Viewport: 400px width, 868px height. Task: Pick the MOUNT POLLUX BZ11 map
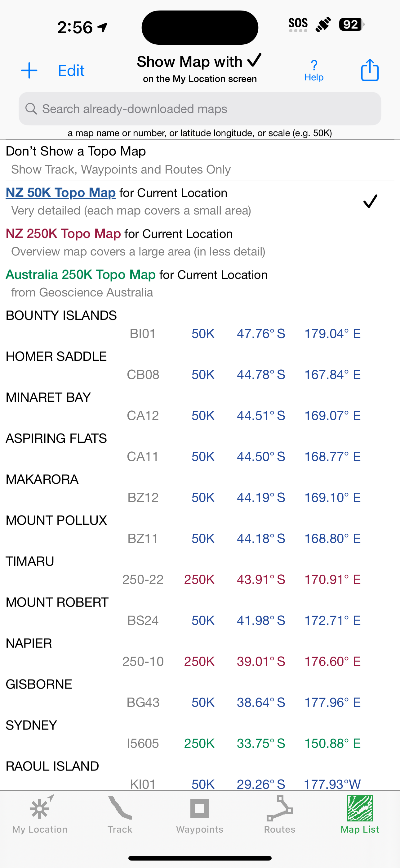coord(200,529)
